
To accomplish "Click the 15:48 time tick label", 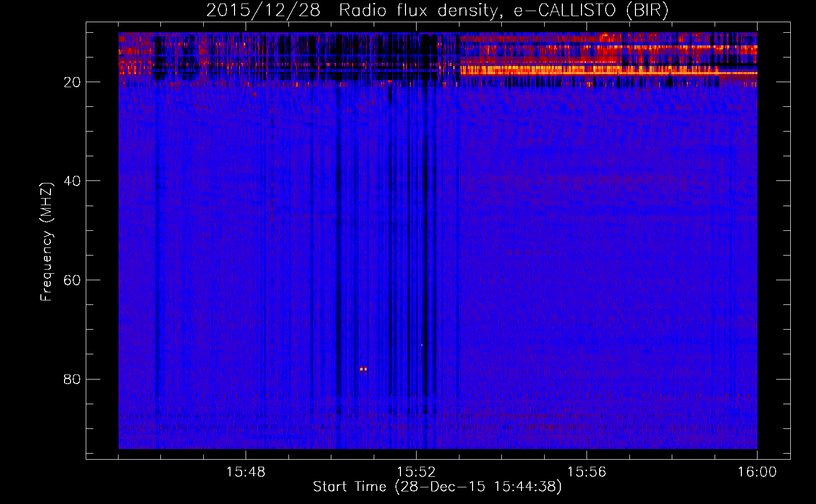I will 246,472.
